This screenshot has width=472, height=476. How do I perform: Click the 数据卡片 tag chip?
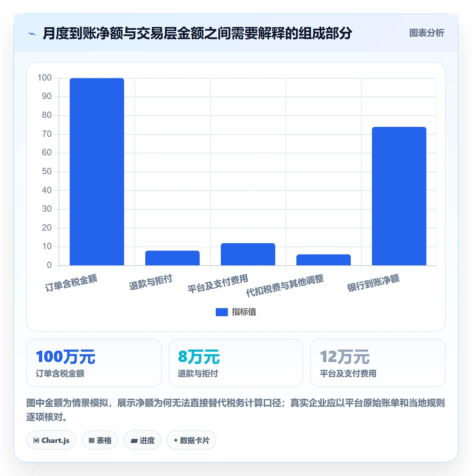191,440
